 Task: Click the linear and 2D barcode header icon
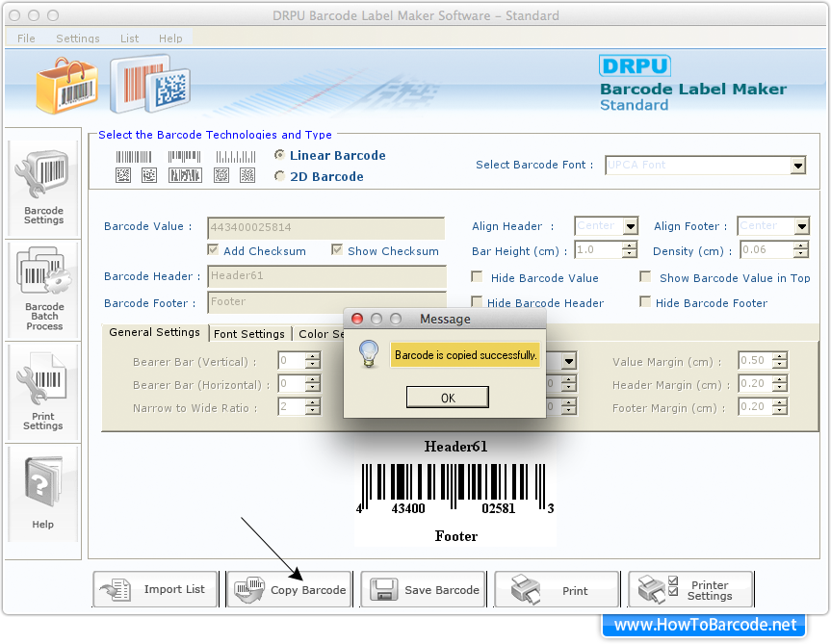150,85
